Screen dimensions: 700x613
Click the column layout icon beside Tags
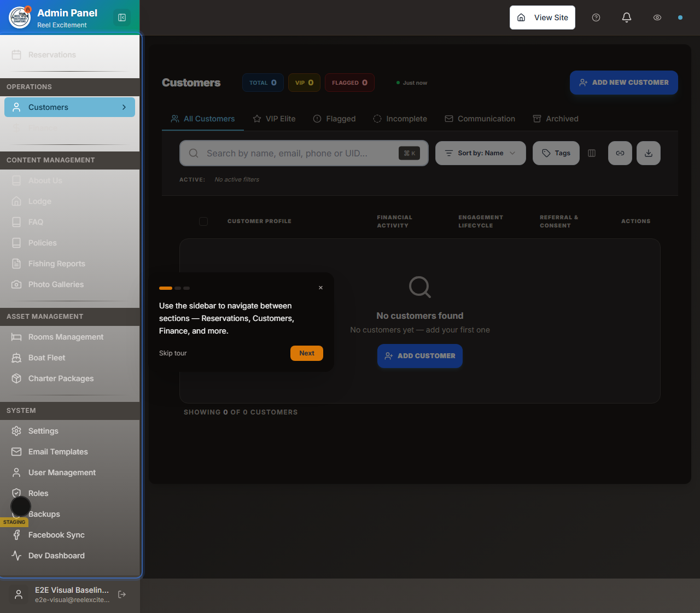tap(592, 153)
